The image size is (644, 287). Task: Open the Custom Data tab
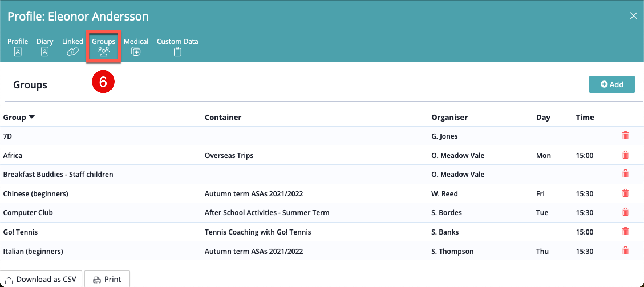pos(177,47)
